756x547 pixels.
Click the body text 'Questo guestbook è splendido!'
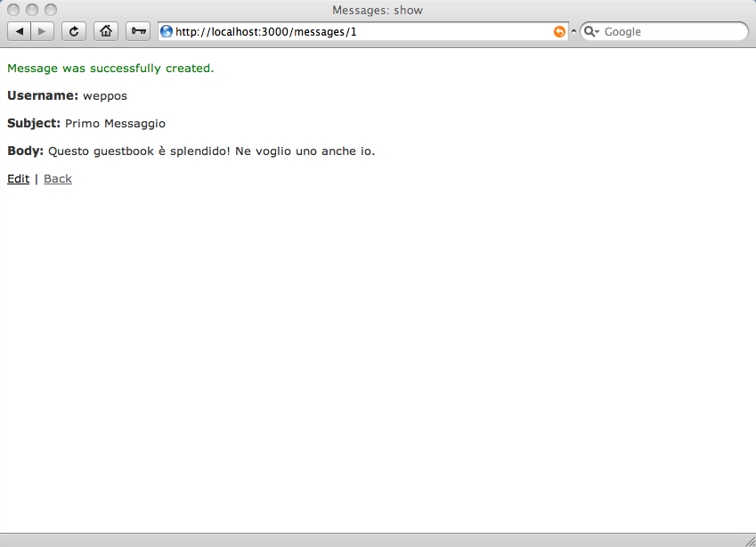coord(139,151)
